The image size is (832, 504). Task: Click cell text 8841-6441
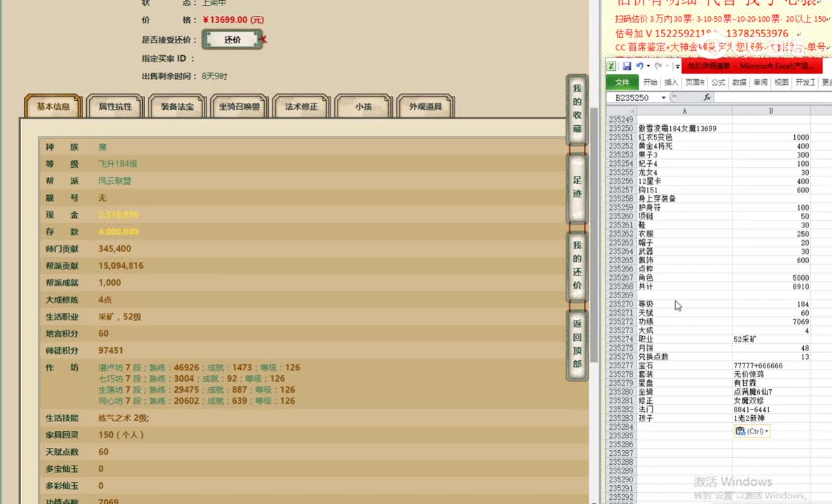[x=751, y=409]
